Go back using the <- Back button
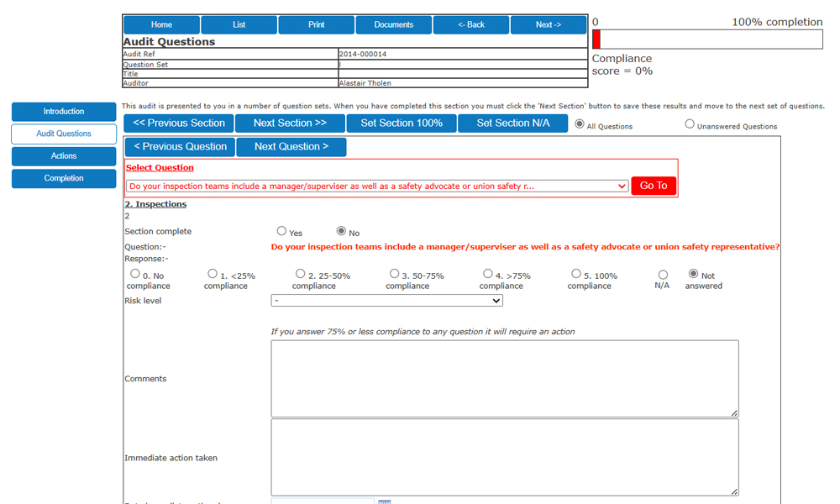The image size is (840, 504). pos(470,24)
